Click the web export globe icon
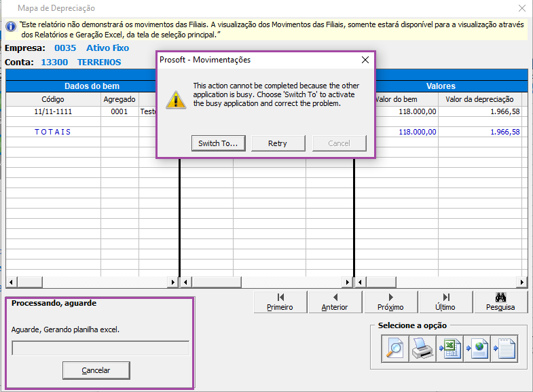Screen dimensions: 533x392 [x=477, y=349]
